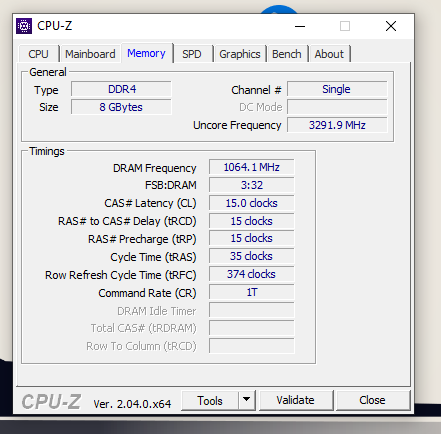
Task: Click the Row Refresh Cycle Time label
Action: (121, 275)
